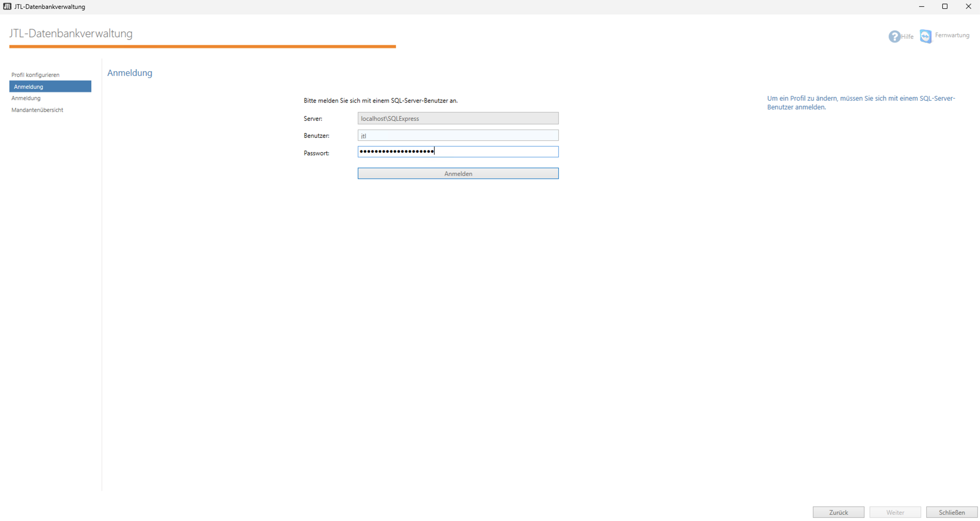The width and height of the screenshot is (980, 521).
Task: Click the JTL app icon in title bar
Action: pyautogui.click(x=7, y=7)
